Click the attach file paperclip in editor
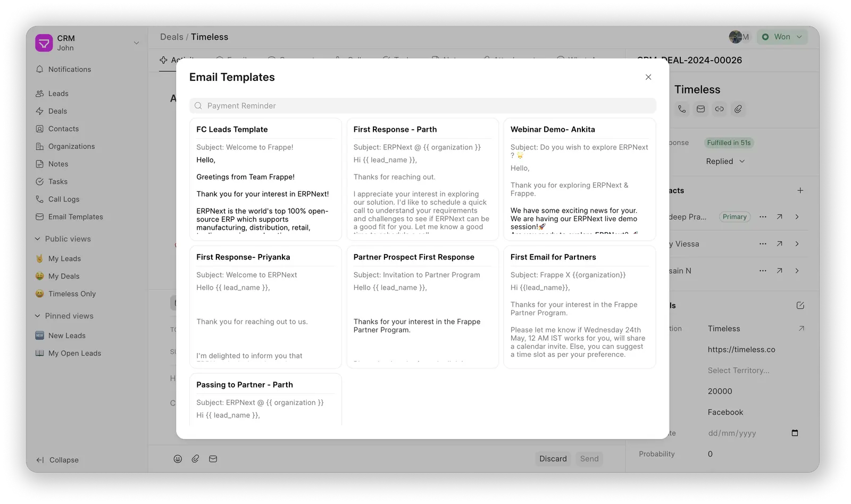 pos(195,459)
